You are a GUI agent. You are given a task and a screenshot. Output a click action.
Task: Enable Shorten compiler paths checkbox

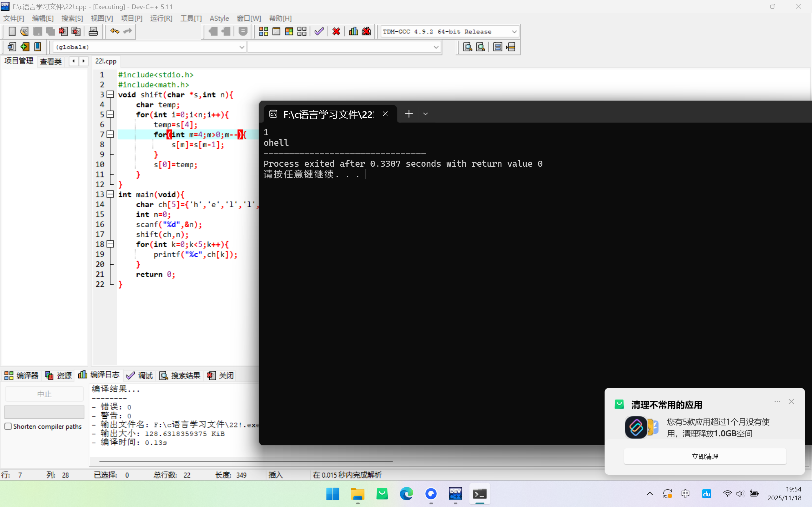click(8, 426)
